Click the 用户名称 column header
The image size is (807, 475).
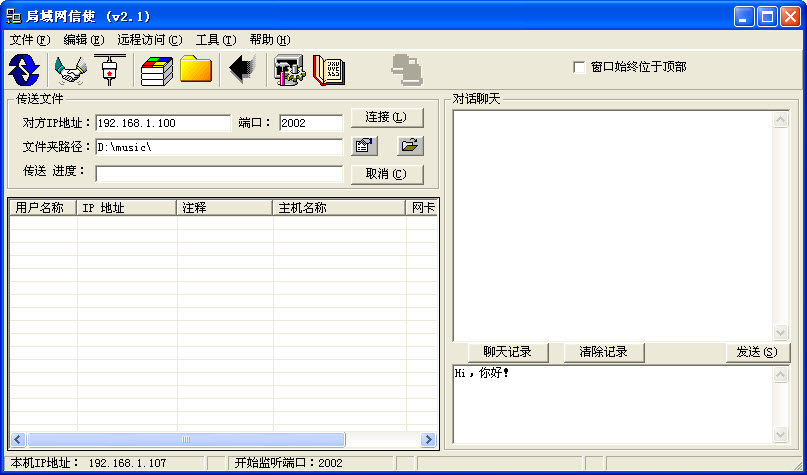coord(43,207)
